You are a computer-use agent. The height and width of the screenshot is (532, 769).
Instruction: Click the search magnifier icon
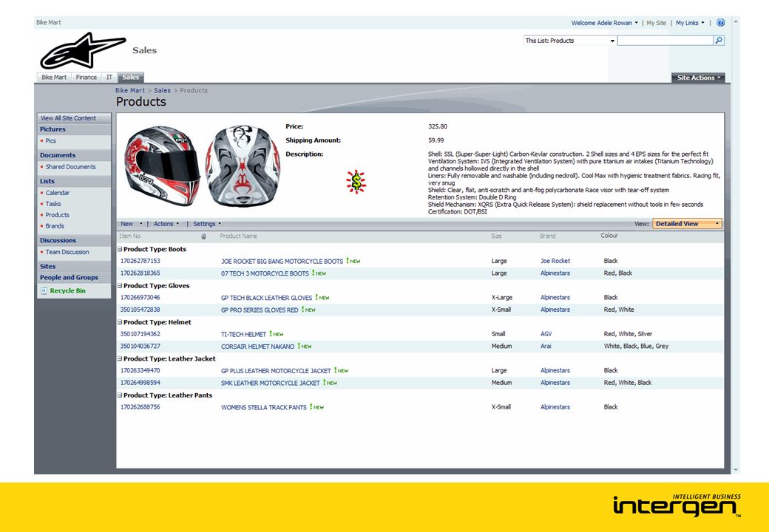click(719, 41)
